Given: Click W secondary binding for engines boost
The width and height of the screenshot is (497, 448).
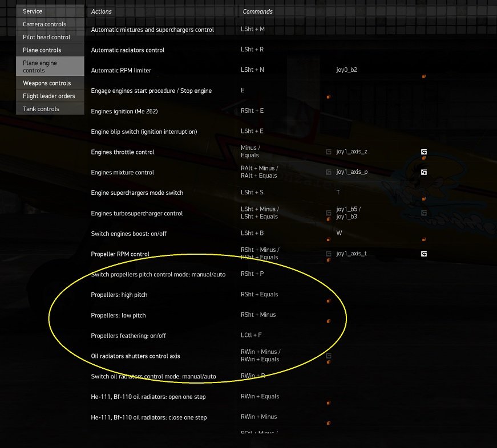Looking at the screenshot, I should (x=339, y=233).
